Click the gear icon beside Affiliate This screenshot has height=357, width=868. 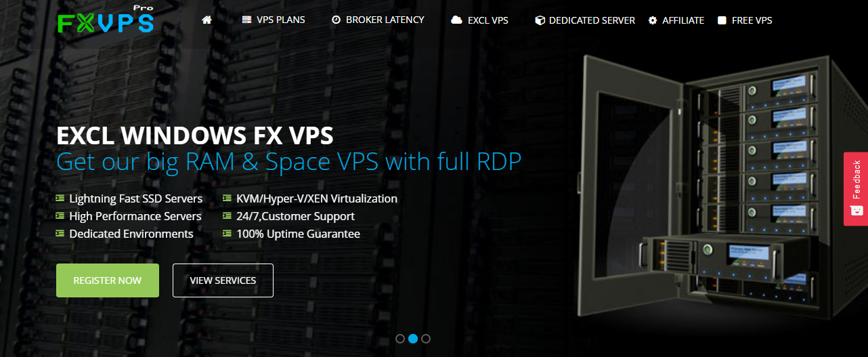pos(653,20)
